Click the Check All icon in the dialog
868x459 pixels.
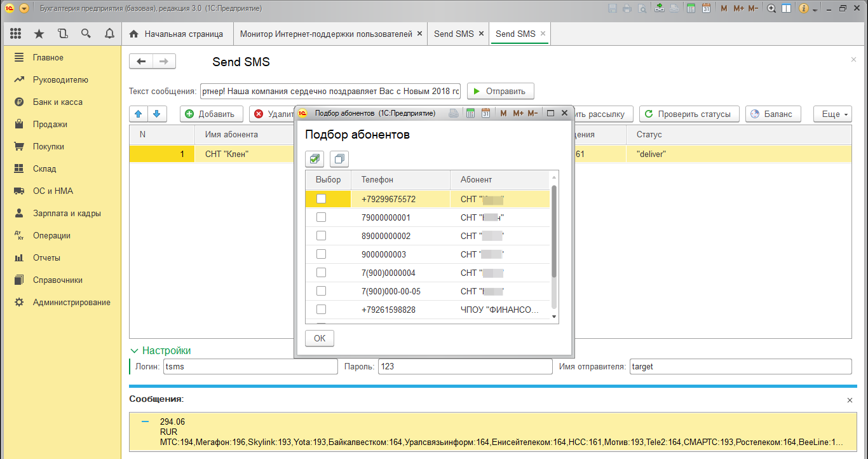coord(315,159)
